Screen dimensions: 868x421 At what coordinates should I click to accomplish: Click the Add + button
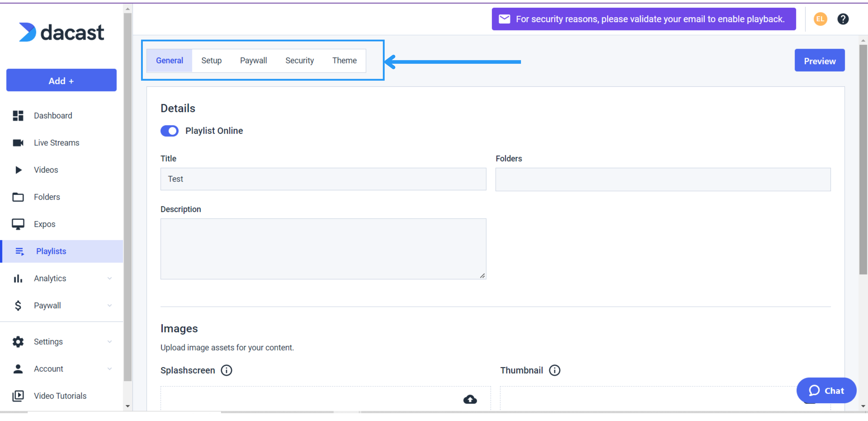[x=61, y=80]
